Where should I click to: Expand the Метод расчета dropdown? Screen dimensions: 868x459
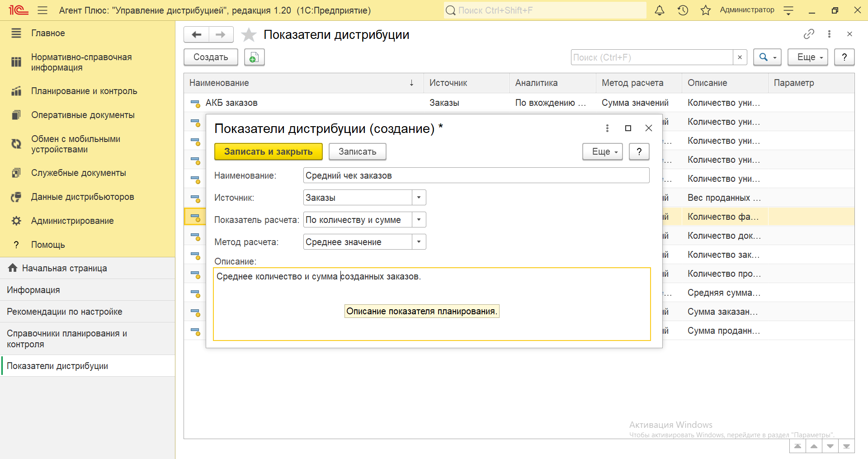[x=419, y=242]
